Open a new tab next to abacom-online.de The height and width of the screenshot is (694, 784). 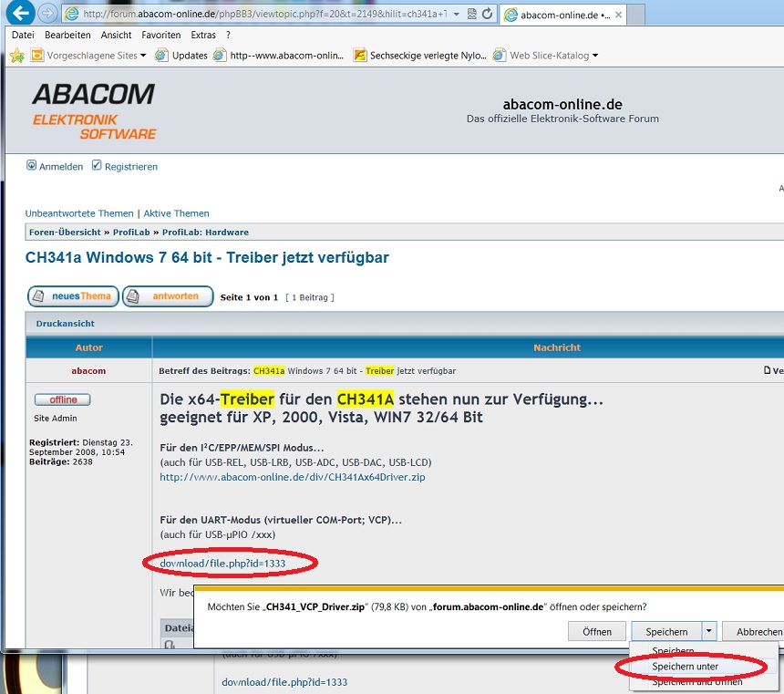635,15
